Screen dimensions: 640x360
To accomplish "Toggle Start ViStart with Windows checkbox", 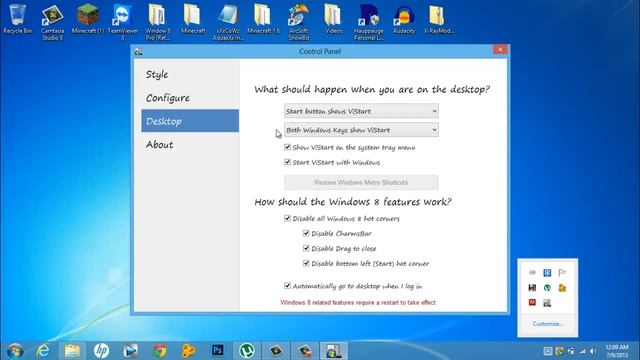I will 287,162.
